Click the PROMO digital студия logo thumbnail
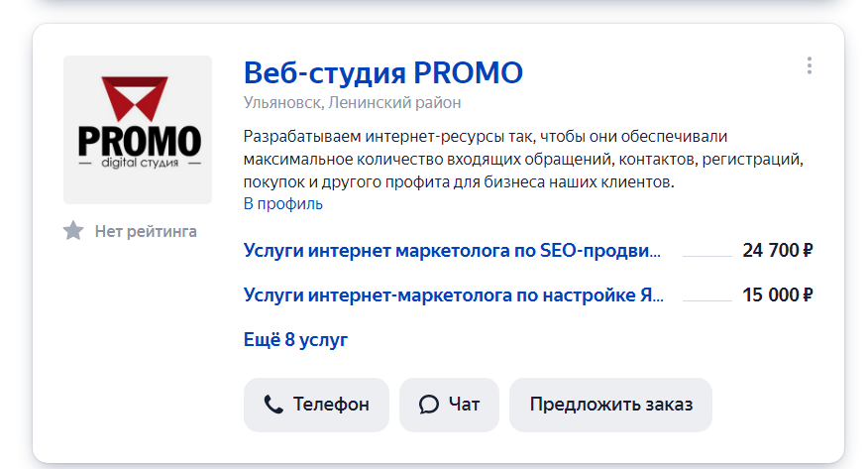 point(138,130)
